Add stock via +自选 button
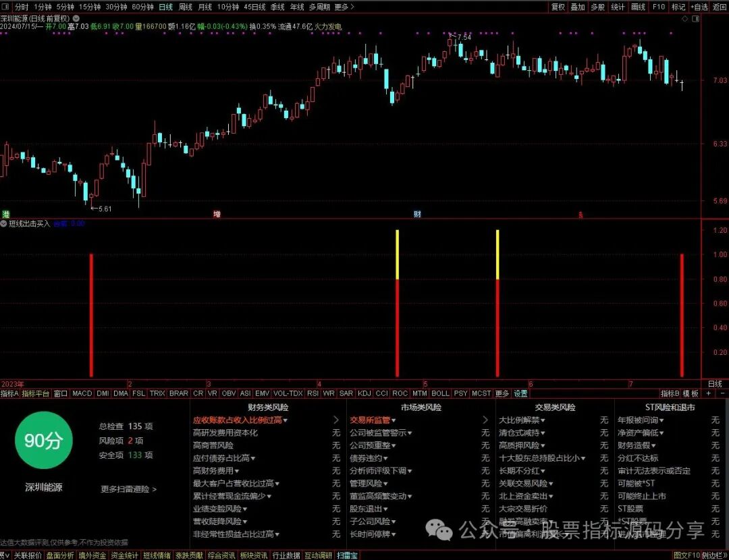 pyautogui.click(x=699, y=7)
